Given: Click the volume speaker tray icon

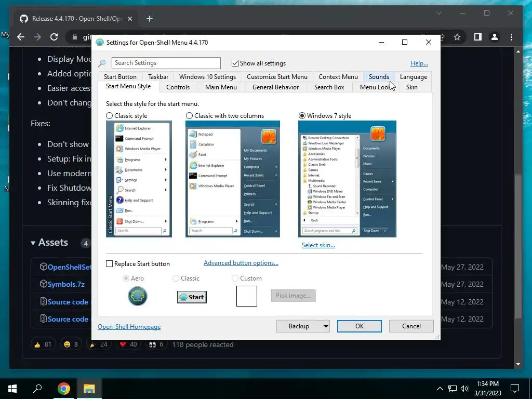Looking at the screenshot, I should pos(464,389).
